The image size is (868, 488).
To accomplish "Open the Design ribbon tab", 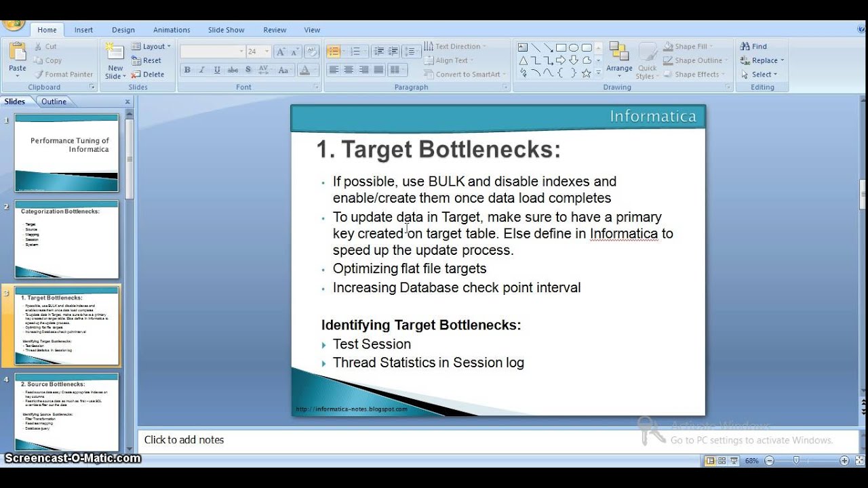I will [123, 30].
